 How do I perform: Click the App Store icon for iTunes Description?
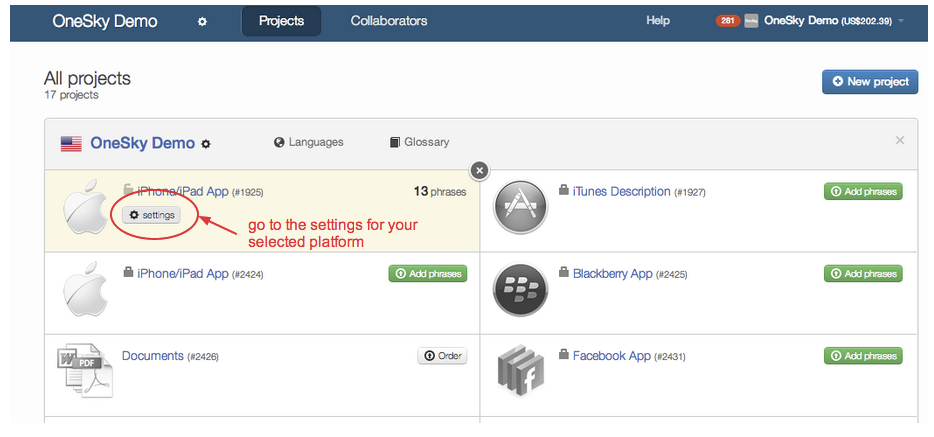pyautogui.click(x=520, y=207)
